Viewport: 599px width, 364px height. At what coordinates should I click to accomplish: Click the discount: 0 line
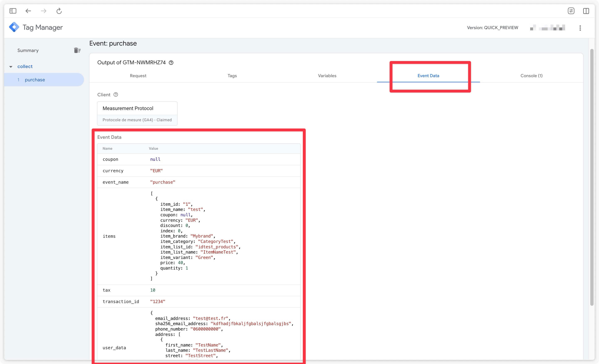point(175,225)
